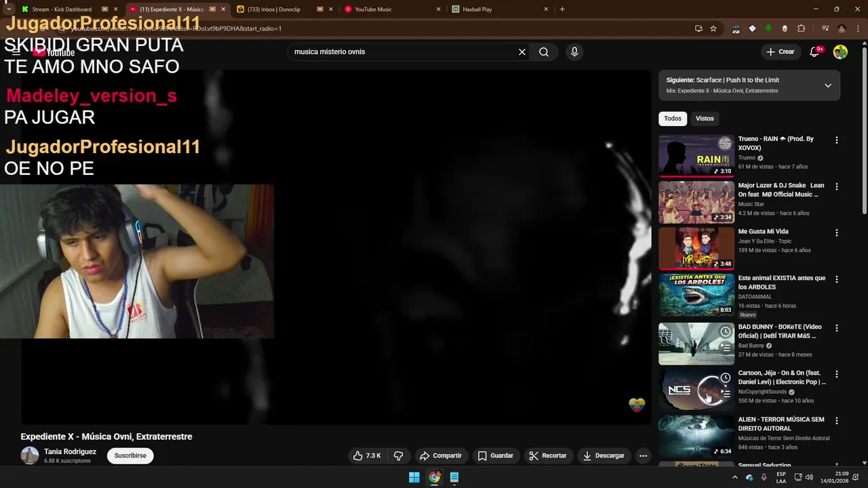
Task: Open the Windows Start menu
Action: [x=414, y=477]
